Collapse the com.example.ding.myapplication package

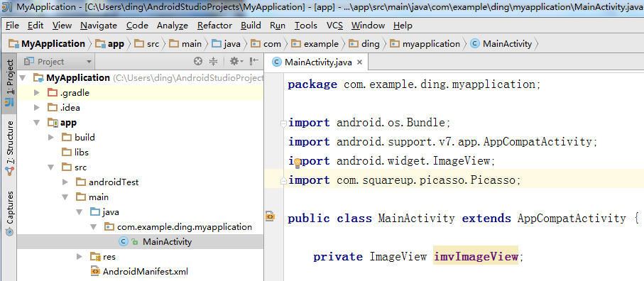pos(94,227)
